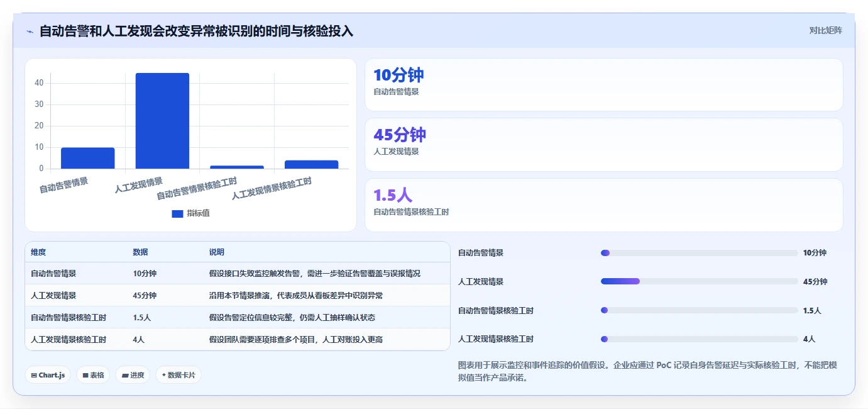Click the 数据卡片 tag
This screenshot has width=868, height=409.
[x=179, y=375]
